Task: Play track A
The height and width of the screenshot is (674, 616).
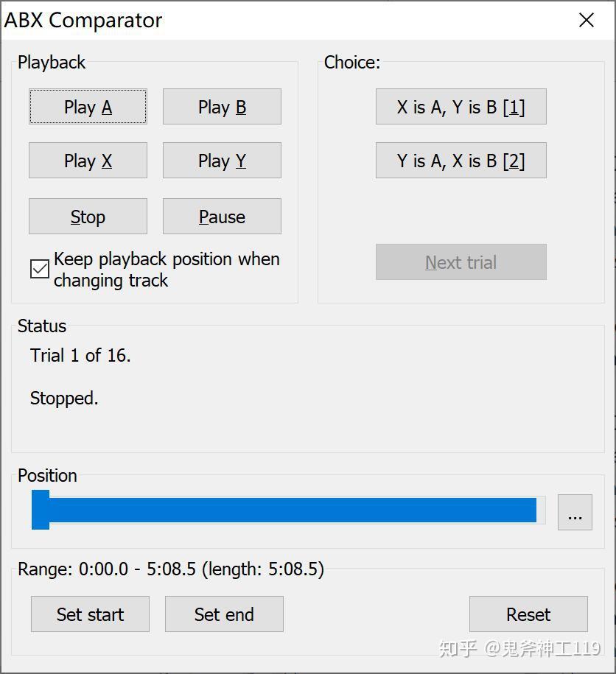Action: tap(88, 108)
